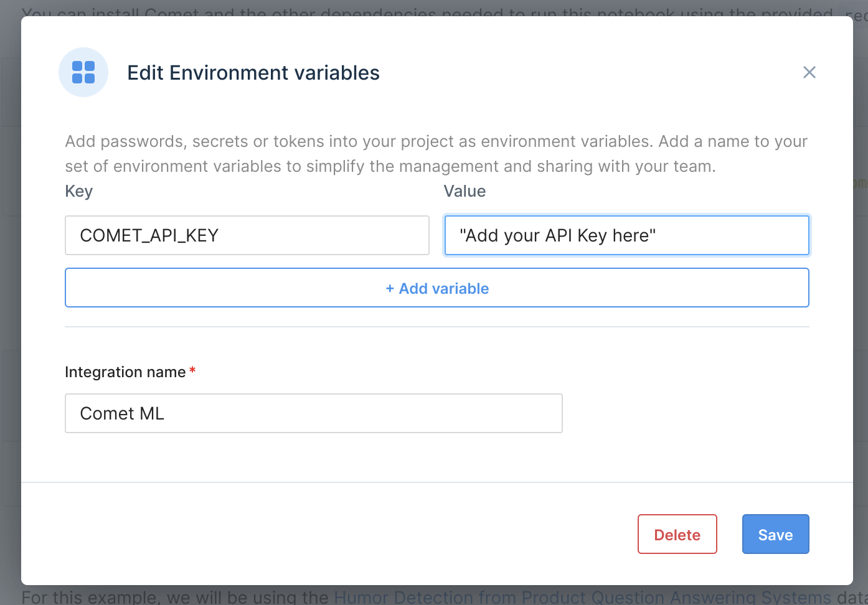Click the Integration name label
This screenshot has width=868, height=605.
[x=125, y=372]
